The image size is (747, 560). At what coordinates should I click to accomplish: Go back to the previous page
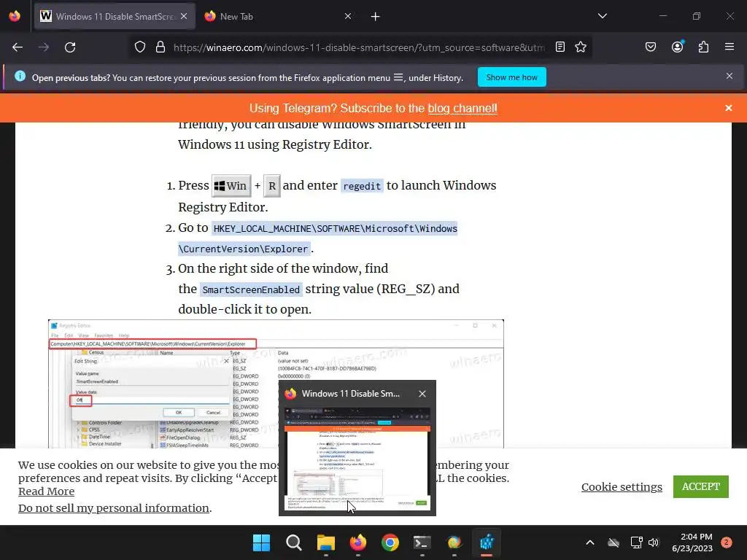pos(18,47)
